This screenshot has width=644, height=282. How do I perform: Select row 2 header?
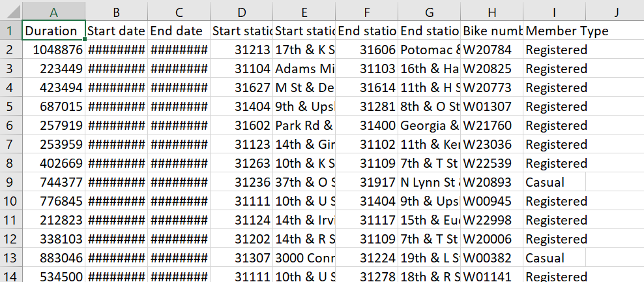pyautogui.click(x=10, y=50)
